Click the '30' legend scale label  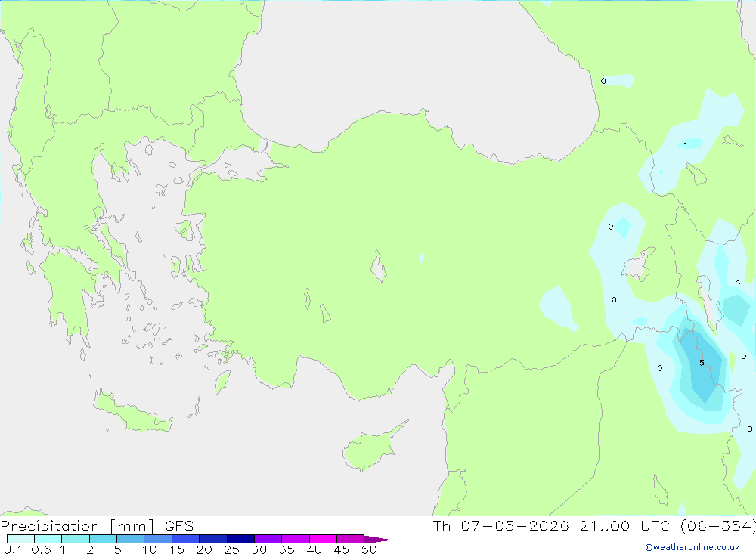click(259, 549)
